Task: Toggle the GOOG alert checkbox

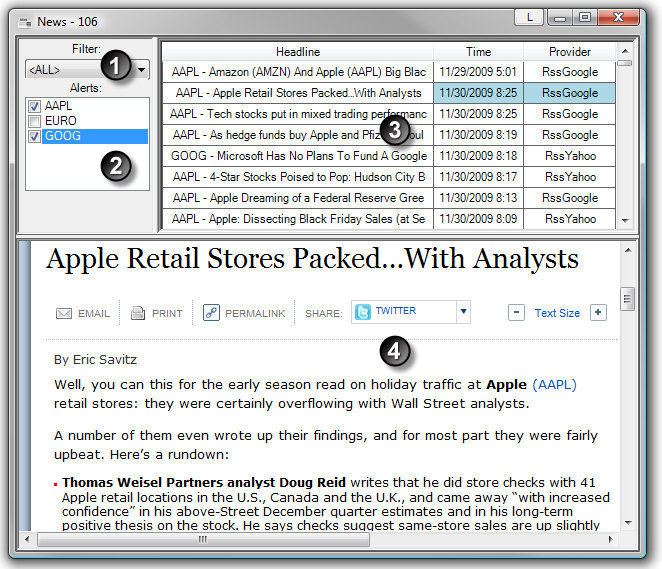Action: point(35,136)
